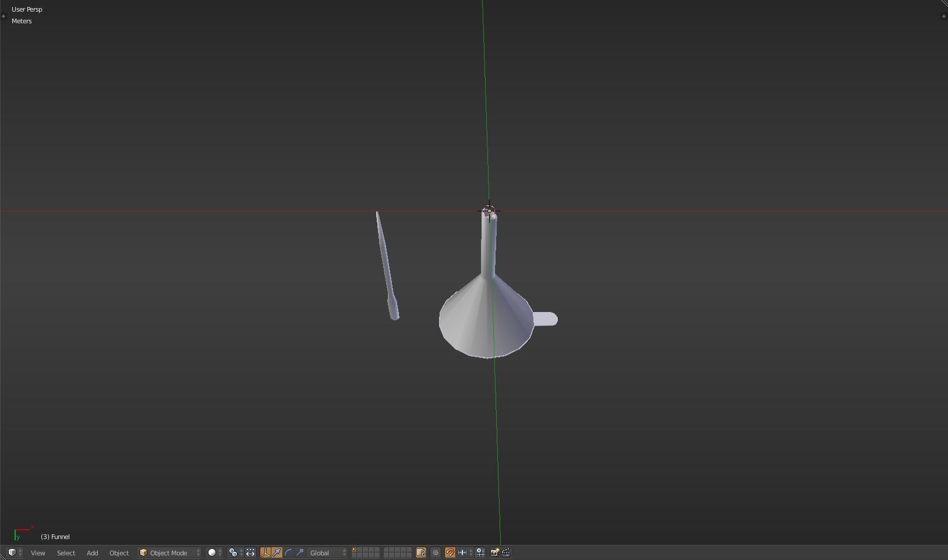
Task: Toggle manipulate center points only
Action: (x=250, y=552)
